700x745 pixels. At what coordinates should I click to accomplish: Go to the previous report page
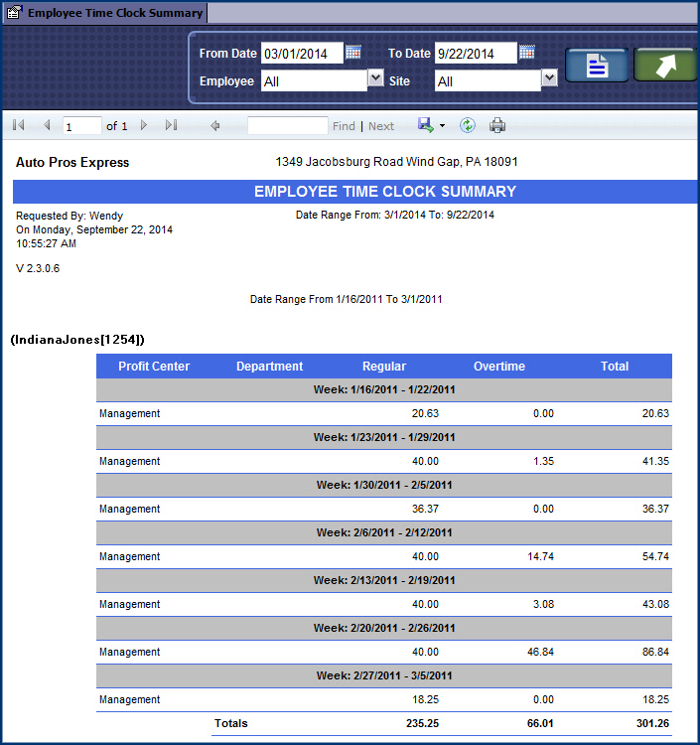[46, 126]
